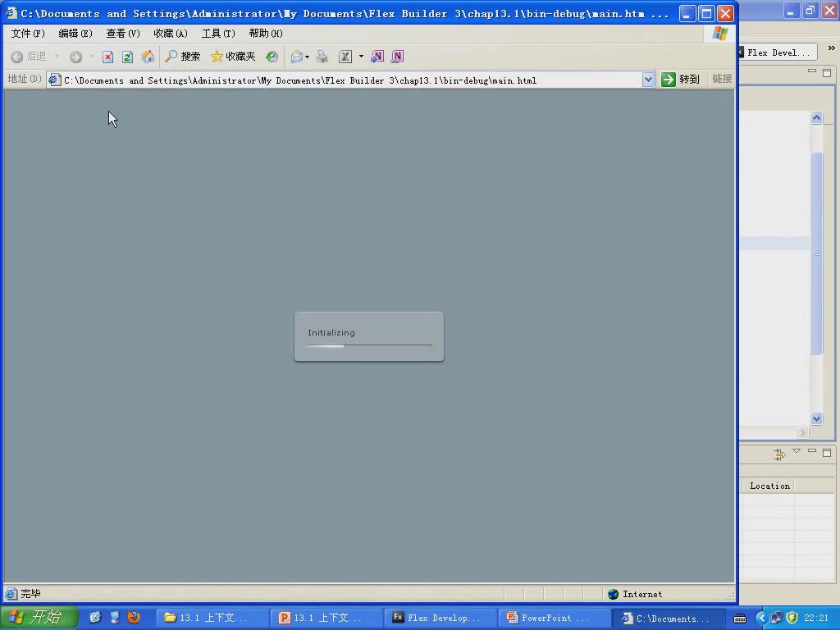Click the IE icon in status bar
Viewport: 840px width, 630px height.
11,594
